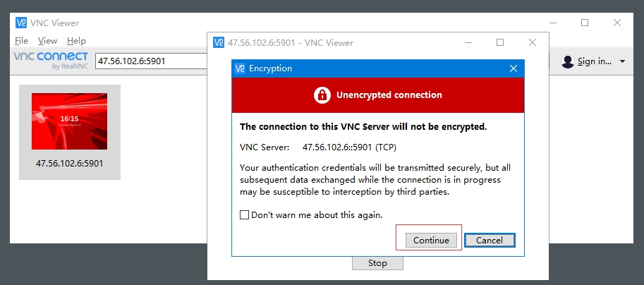The width and height of the screenshot is (644, 285).
Task: Click the VNC icon of the 47.56.102.6:5901 window
Action: point(219,43)
